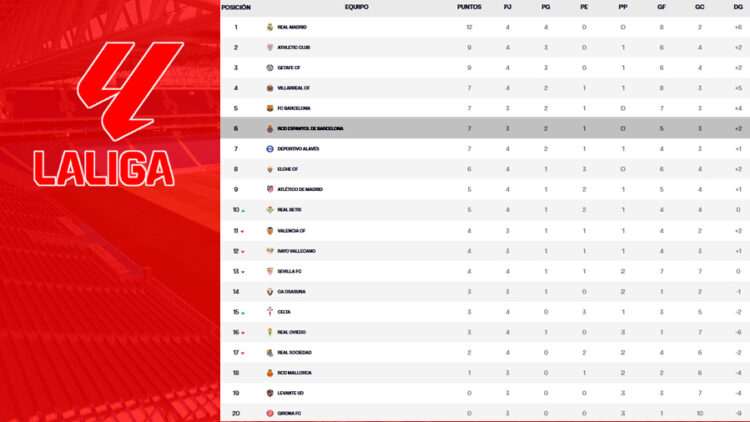Viewport: 750px width, 422px height.
Task: Click the DG column header
Action: (735, 7)
